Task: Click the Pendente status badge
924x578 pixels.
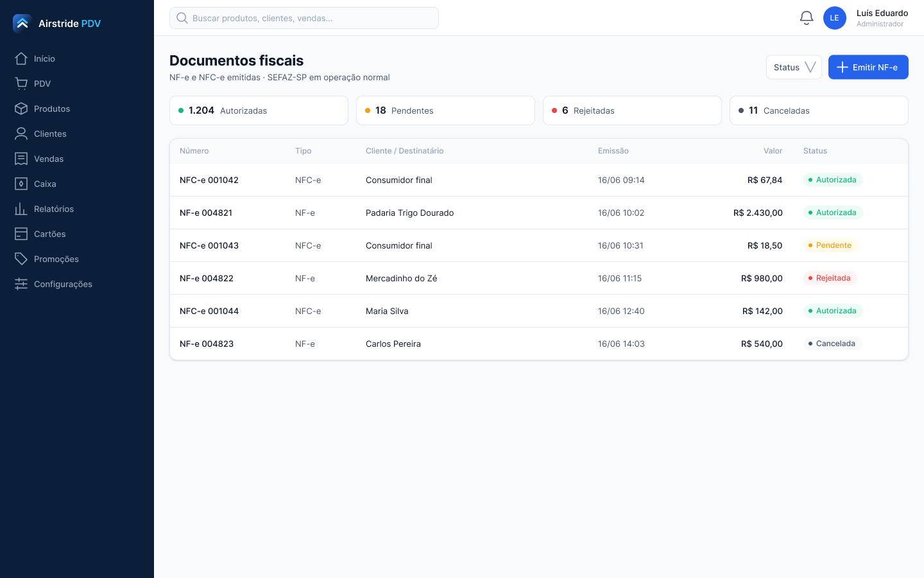Action: pos(830,245)
